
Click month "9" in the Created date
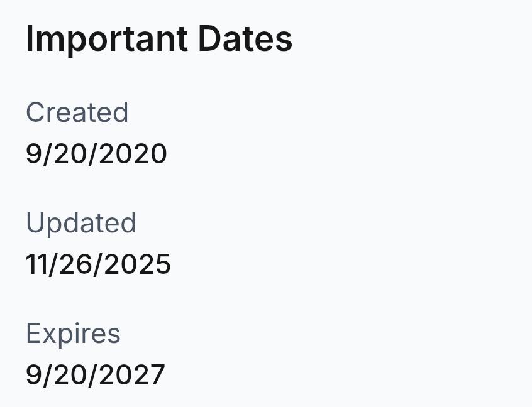pos(33,154)
